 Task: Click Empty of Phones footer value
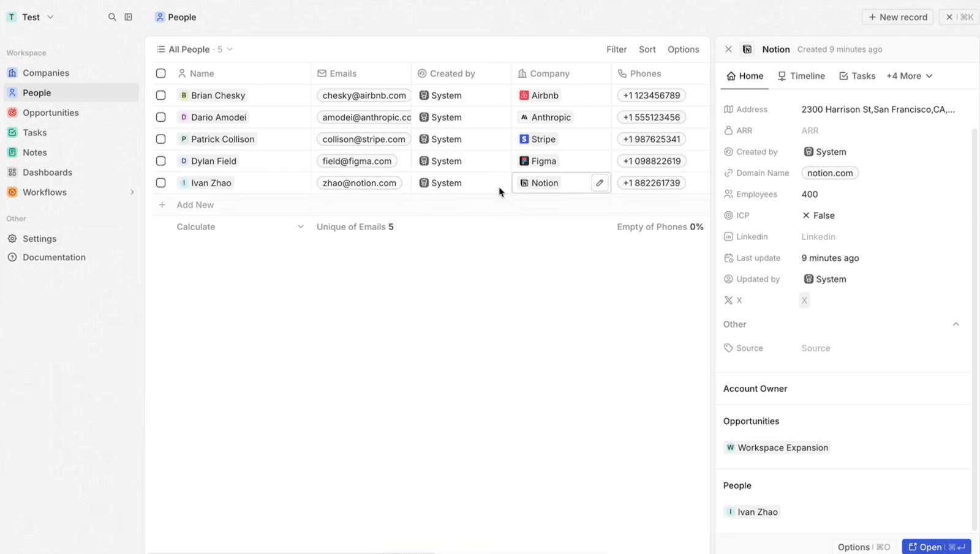(660, 226)
